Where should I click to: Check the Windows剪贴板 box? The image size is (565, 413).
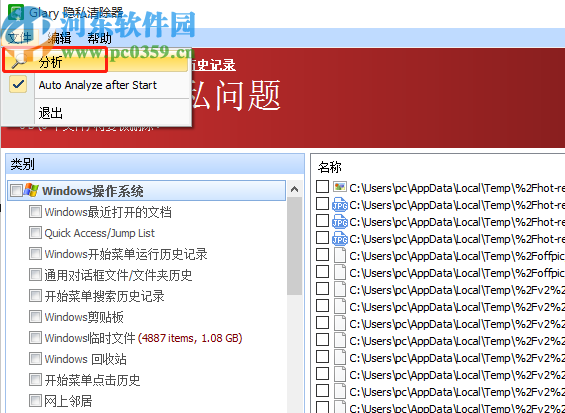[35, 317]
